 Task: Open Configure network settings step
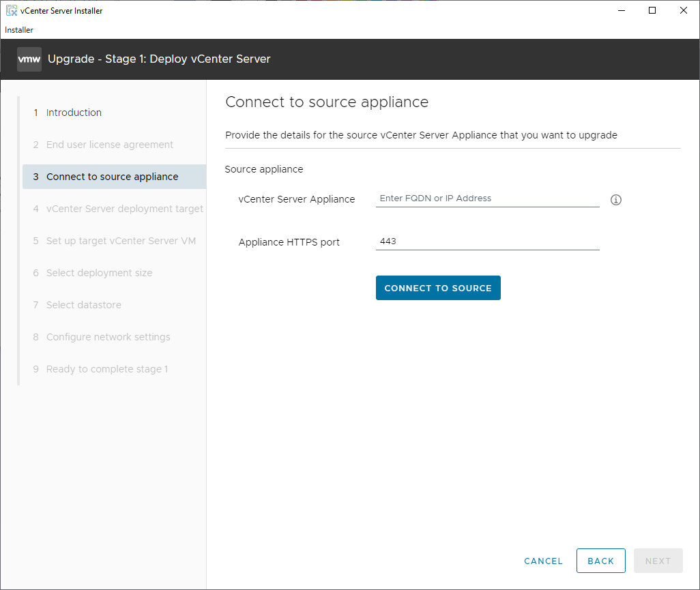click(x=108, y=337)
